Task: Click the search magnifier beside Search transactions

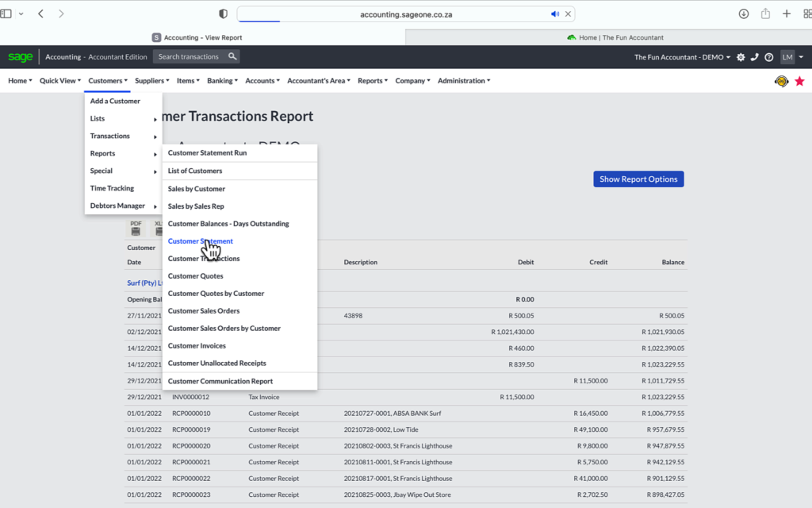Action: click(x=232, y=56)
